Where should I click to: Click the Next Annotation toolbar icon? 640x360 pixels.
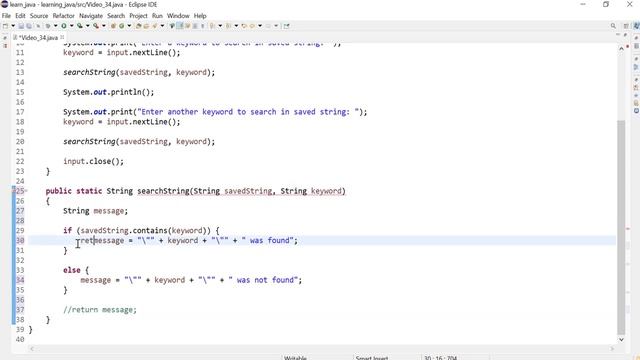coord(212,26)
